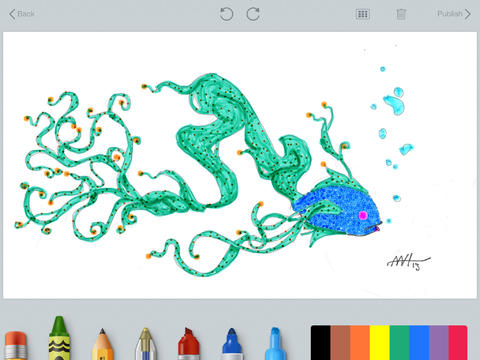The image size is (480, 360).
Task: Open the grid gallery view
Action: click(x=362, y=14)
